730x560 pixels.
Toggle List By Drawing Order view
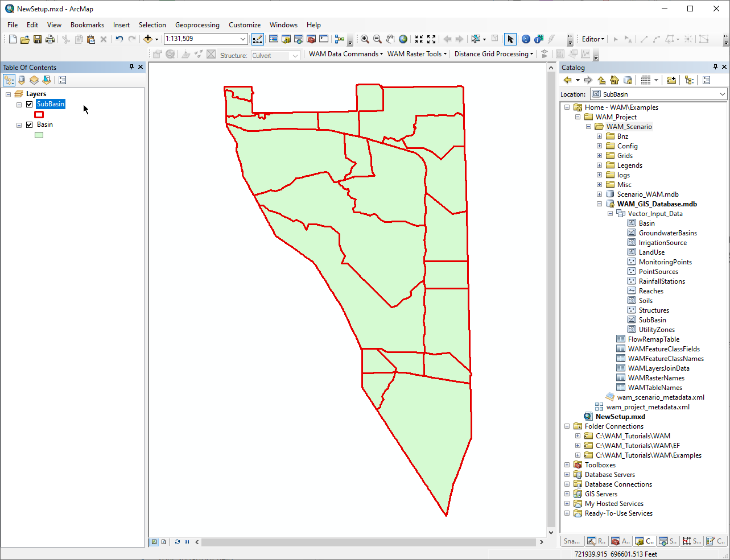[x=9, y=80]
